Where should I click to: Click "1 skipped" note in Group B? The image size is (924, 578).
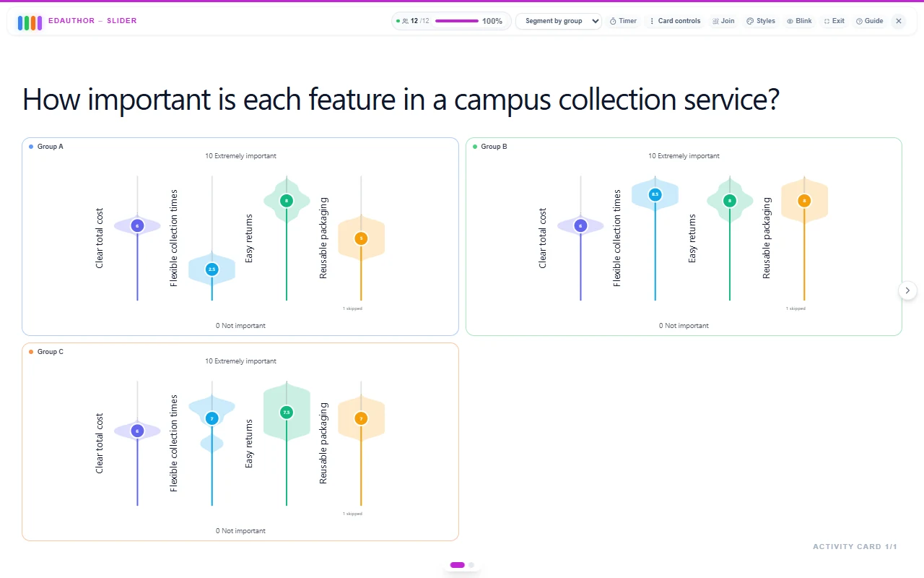point(796,309)
